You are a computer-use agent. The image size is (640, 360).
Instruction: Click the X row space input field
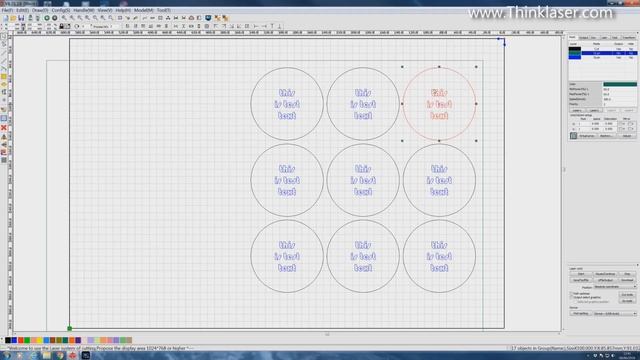596,124
